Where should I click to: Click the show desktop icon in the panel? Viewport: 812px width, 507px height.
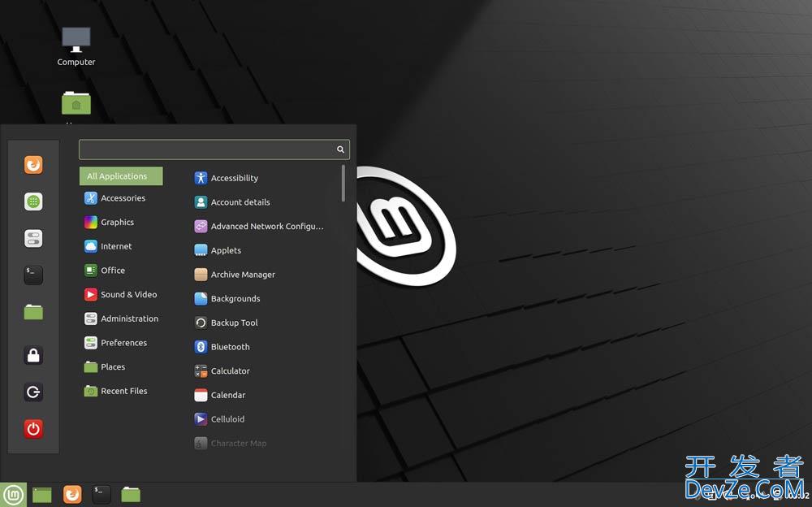(42, 495)
